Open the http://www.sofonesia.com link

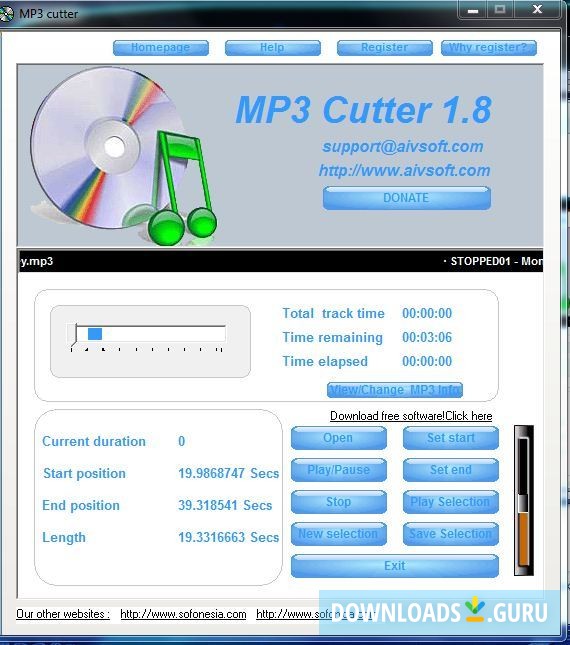183,614
